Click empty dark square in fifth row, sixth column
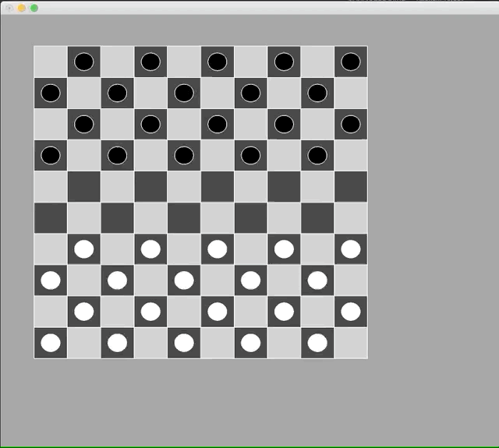The image size is (499, 448). coord(218,187)
